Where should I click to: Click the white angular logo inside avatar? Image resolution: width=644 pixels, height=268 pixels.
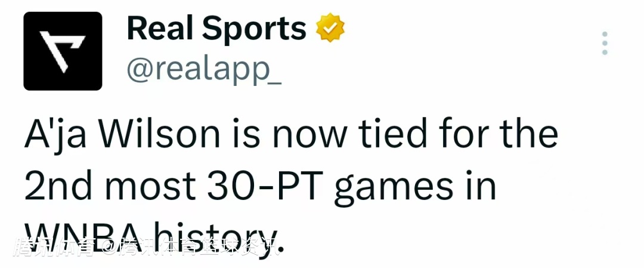coord(62,51)
